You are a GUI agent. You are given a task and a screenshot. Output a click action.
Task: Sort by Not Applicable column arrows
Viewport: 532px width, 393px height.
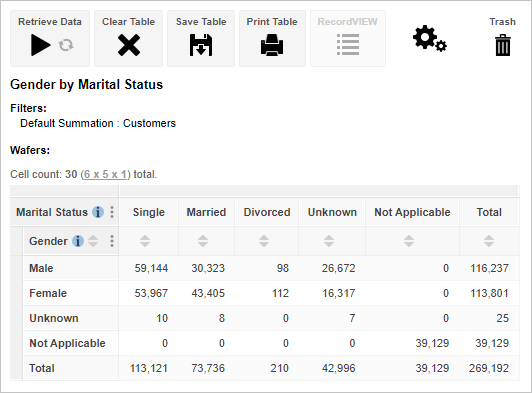pyautogui.click(x=409, y=241)
